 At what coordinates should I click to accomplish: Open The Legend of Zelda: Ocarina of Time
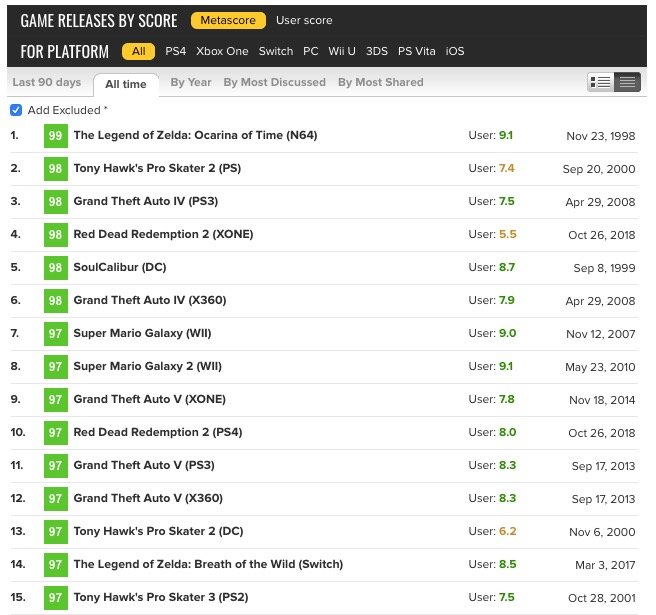tap(195, 135)
